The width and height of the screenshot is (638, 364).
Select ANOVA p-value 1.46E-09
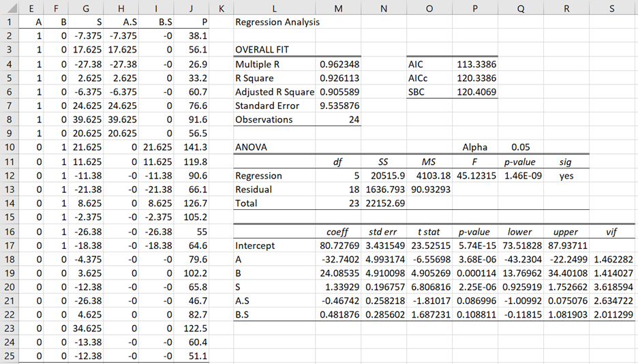click(523, 176)
